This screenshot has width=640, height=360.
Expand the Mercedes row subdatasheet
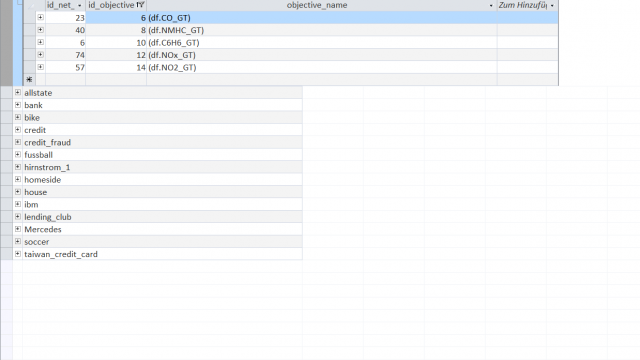[18, 229]
